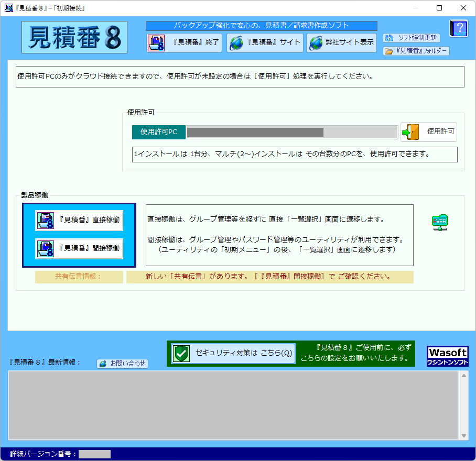Click the 最新情報 news text area
The height and width of the screenshot is (461, 476).
click(x=233, y=405)
